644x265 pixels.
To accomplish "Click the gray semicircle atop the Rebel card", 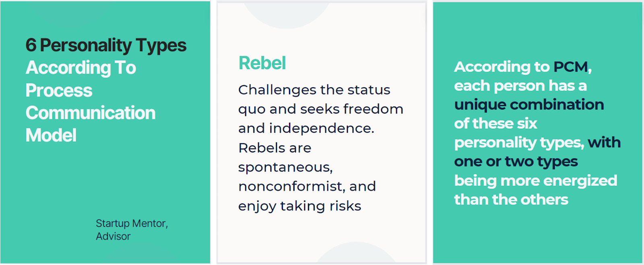I will click(286, 15).
